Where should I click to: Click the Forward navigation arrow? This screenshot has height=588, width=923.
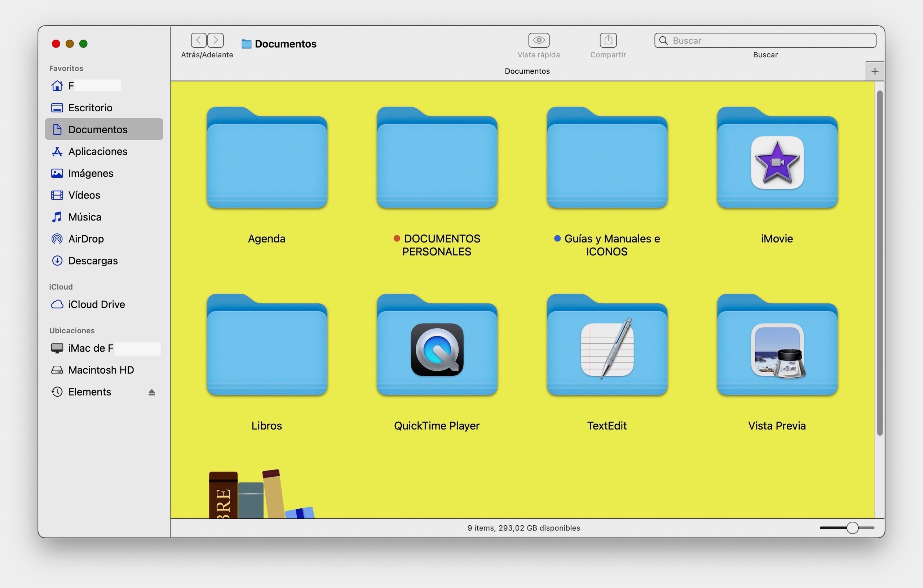pyautogui.click(x=216, y=40)
